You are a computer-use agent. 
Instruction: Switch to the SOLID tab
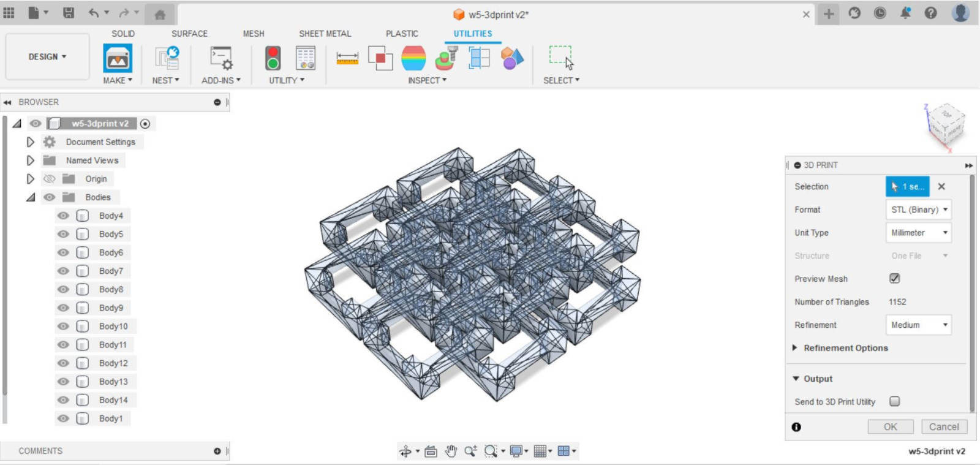[x=123, y=34]
